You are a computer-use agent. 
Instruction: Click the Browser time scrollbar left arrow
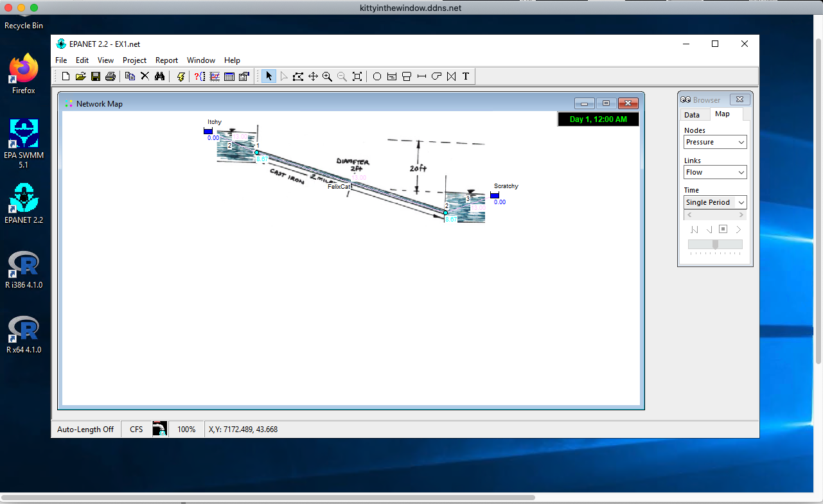click(x=689, y=214)
